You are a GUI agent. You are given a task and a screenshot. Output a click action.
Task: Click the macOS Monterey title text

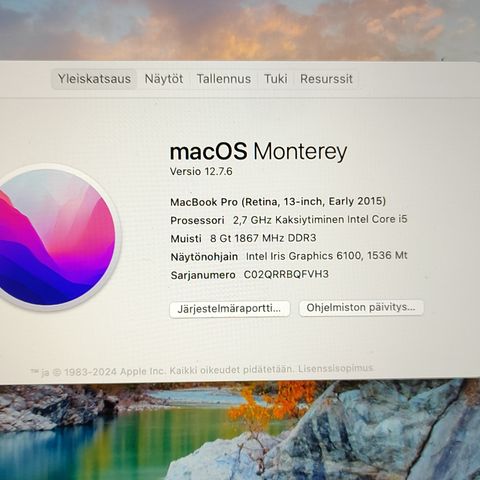coord(258,152)
